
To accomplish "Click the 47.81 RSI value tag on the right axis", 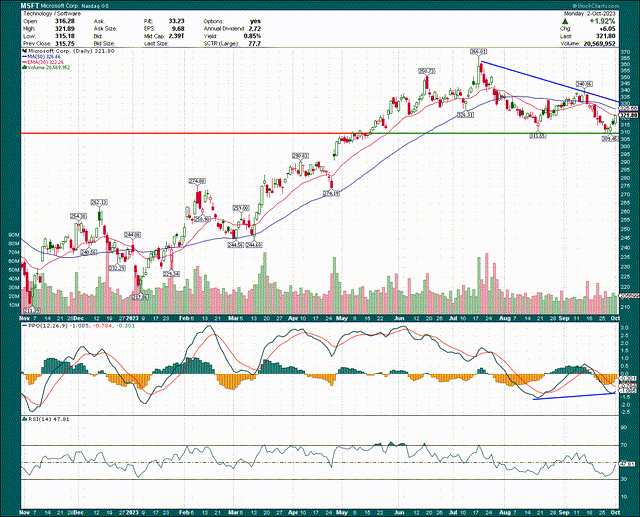I will pyautogui.click(x=629, y=464).
